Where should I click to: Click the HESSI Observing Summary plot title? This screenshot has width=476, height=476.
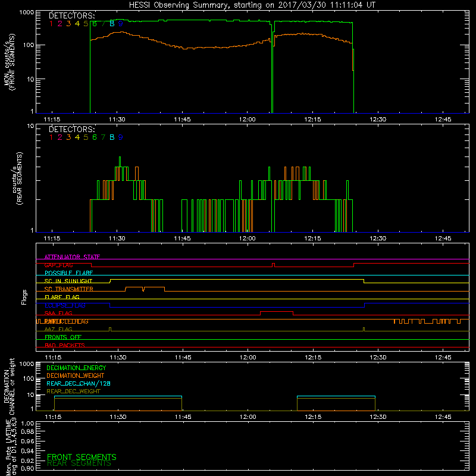click(252, 5)
